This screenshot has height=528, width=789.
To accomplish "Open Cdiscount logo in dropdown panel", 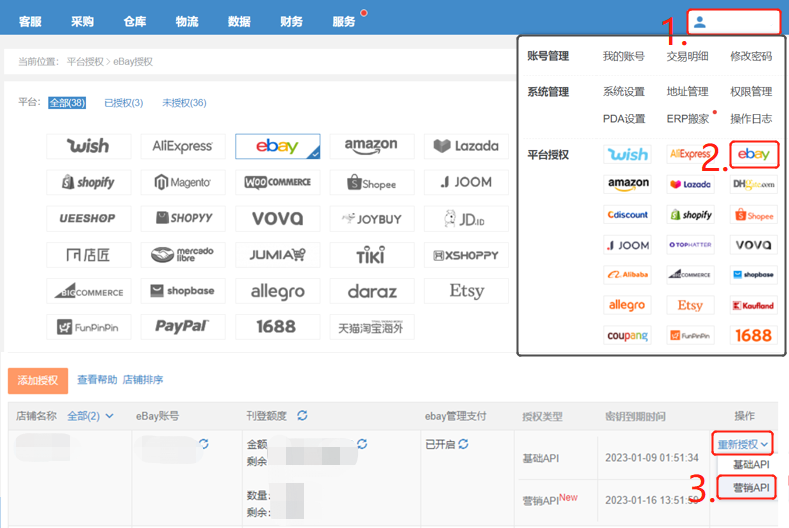I will tap(627, 214).
